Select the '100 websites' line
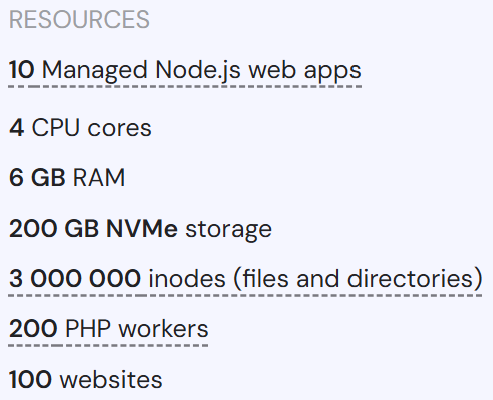The width and height of the screenshot is (493, 400). pos(85,379)
